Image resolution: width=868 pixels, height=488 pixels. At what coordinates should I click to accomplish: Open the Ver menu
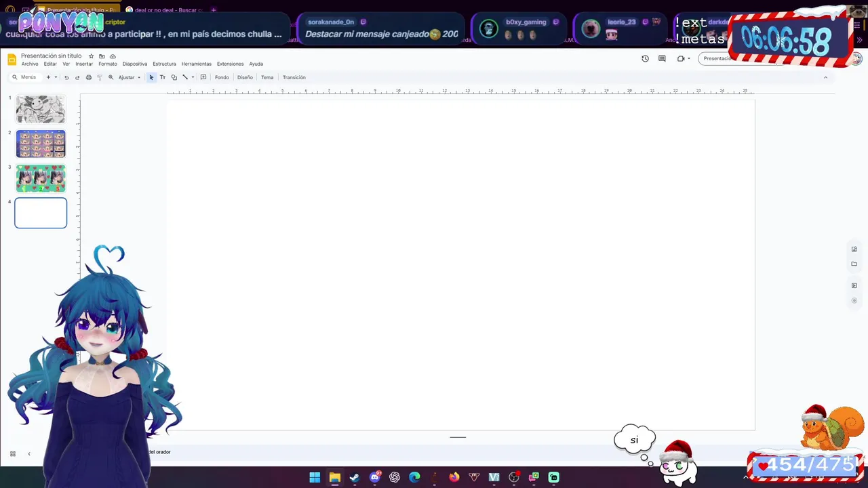point(66,64)
